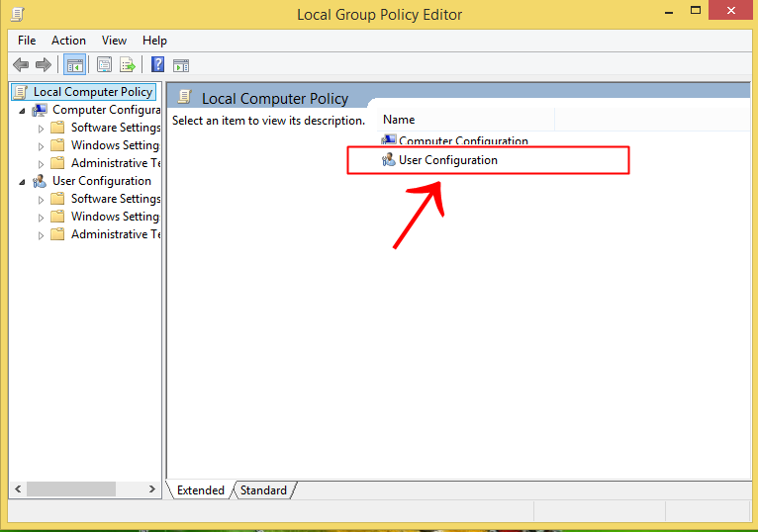Viewport: 758px width, 532px height.
Task: Open the Action menu
Action: click(x=68, y=41)
